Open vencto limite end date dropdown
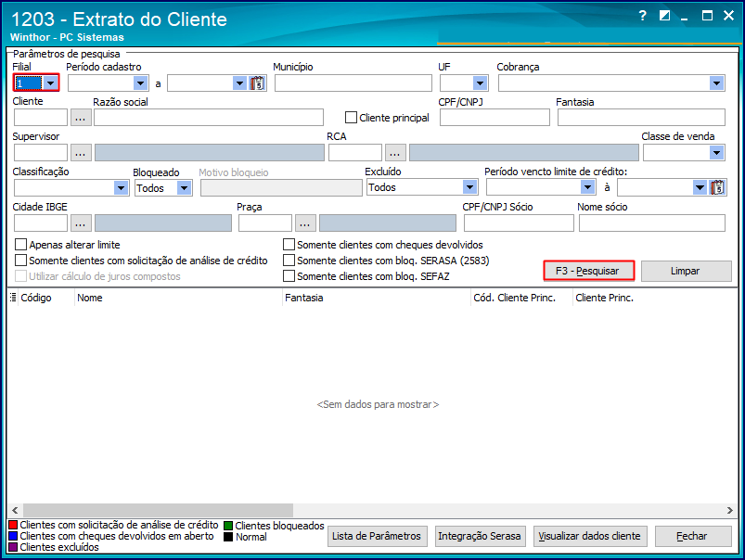745x560 pixels. click(x=700, y=187)
